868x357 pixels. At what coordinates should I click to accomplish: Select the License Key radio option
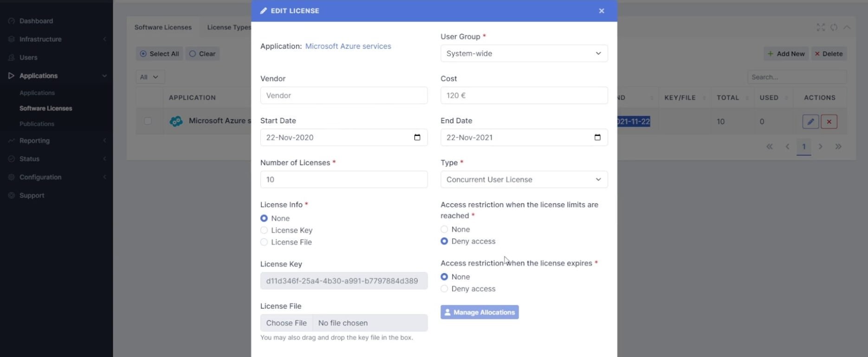[264, 230]
